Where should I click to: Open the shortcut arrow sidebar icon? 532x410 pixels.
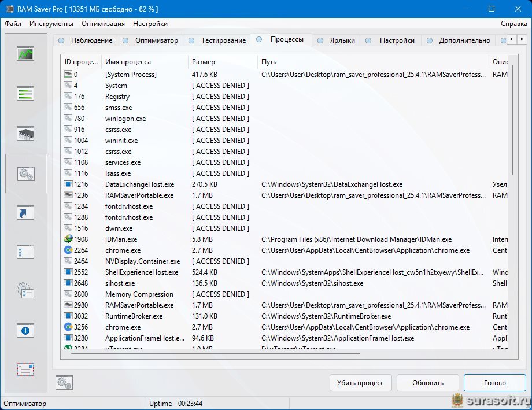pyautogui.click(x=25, y=213)
